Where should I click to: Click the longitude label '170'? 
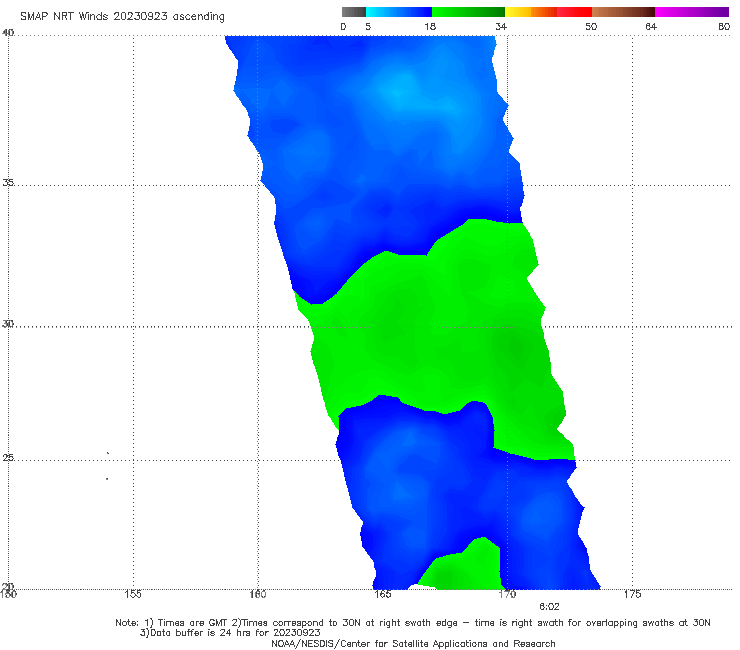(507, 594)
